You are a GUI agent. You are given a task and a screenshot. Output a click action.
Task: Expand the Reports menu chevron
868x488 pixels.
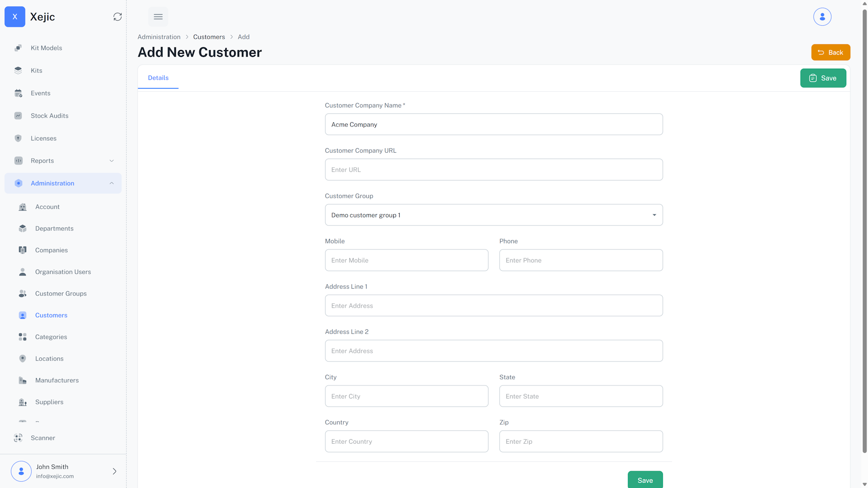[x=112, y=161]
